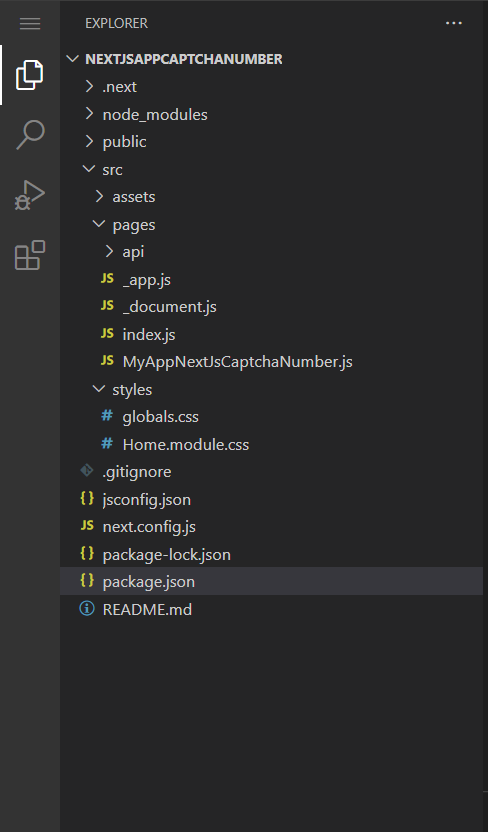Click the braces icon beside jsconfig.json
Image resolution: width=488 pixels, height=832 pixels.
pos(87,498)
